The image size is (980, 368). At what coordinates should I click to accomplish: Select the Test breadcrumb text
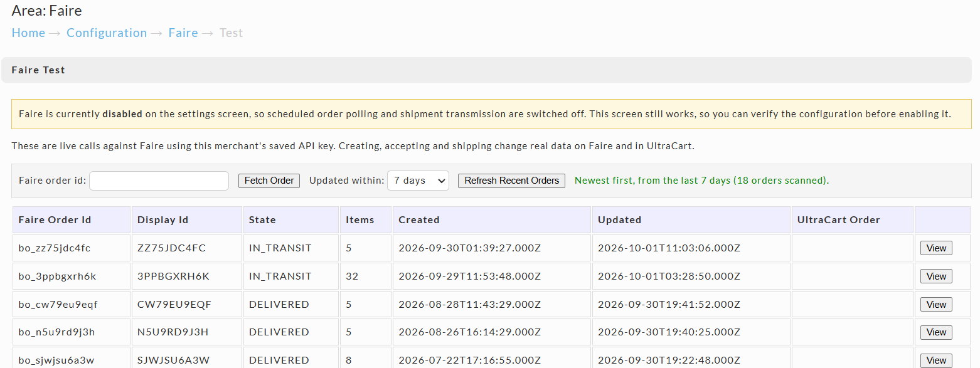(231, 33)
